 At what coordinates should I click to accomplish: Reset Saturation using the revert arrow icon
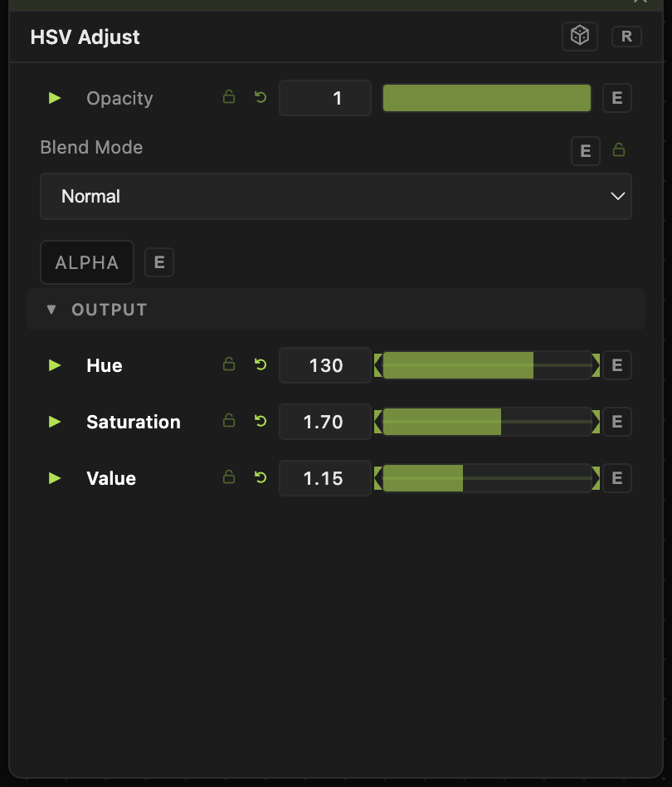pos(261,421)
